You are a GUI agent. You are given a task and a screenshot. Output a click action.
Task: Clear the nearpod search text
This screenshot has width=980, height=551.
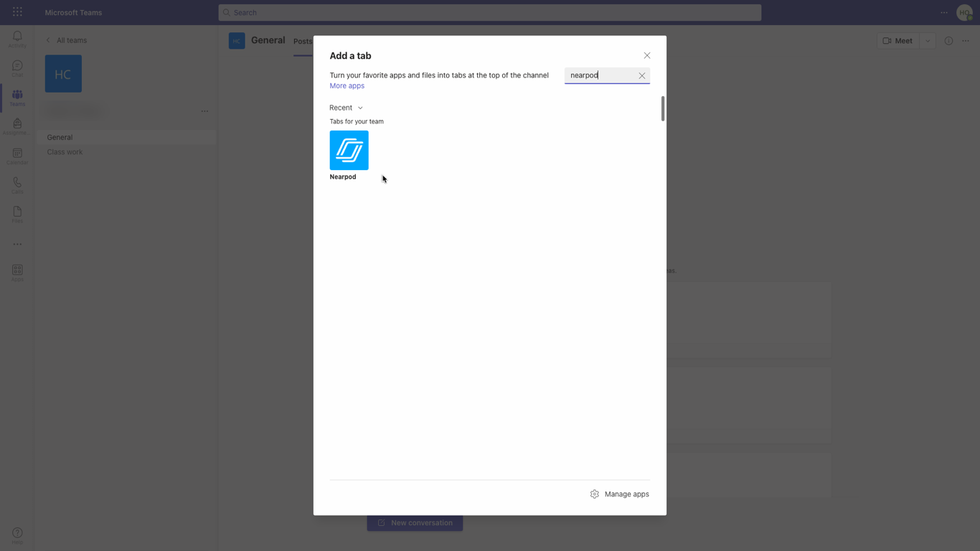(642, 75)
